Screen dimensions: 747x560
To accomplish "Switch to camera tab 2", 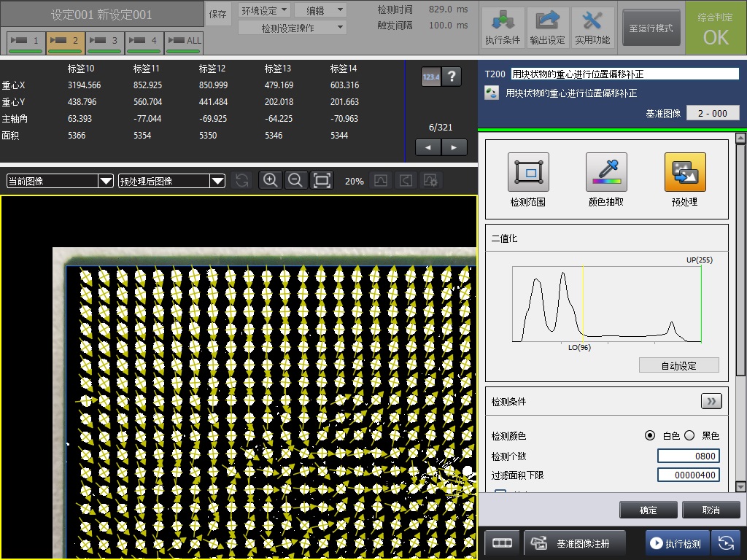I will click(66, 42).
